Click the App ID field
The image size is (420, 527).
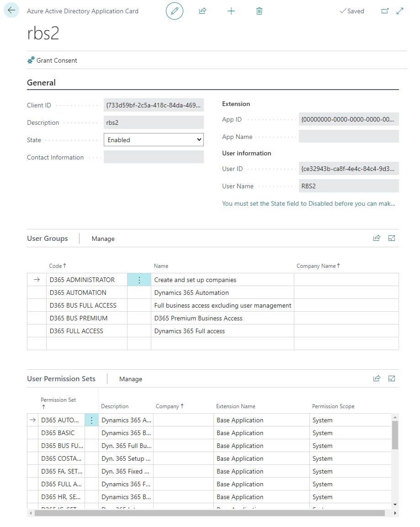coord(349,119)
